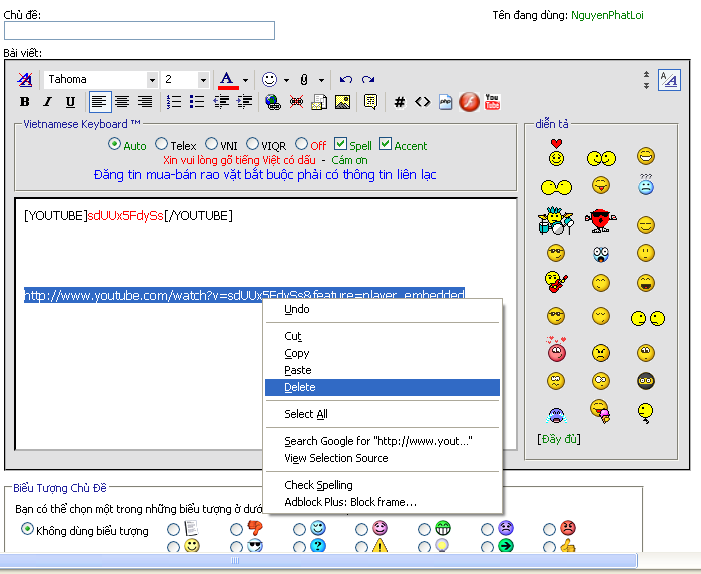Insert a hyperlink with the globe icon
701x574 pixels.
[x=273, y=101]
